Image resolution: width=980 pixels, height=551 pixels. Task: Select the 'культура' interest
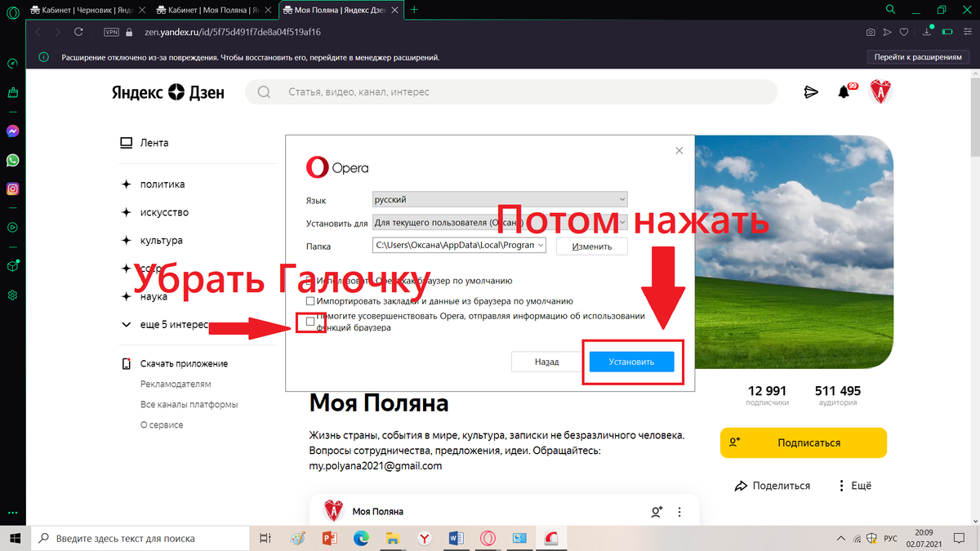click(x=151, y=241)
